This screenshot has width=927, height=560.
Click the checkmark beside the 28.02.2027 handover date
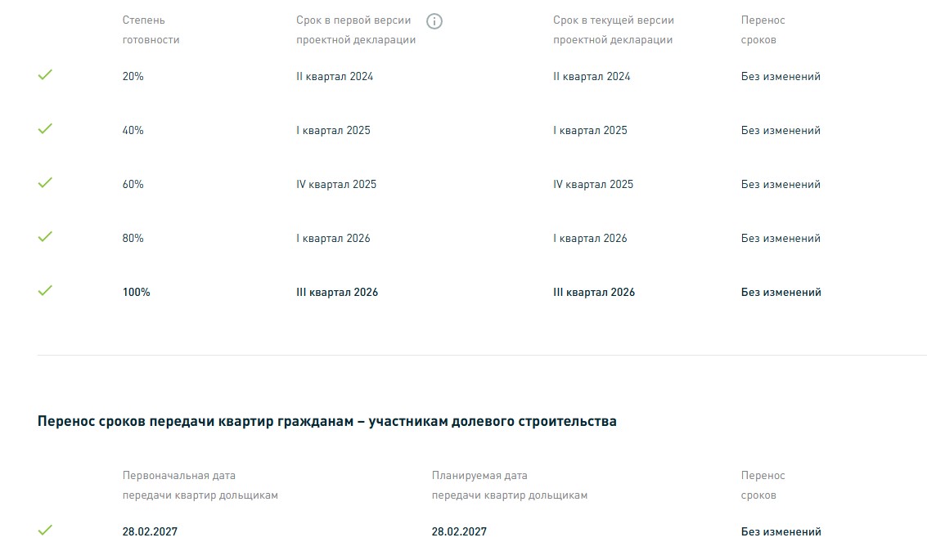click(x=45, y=531)
